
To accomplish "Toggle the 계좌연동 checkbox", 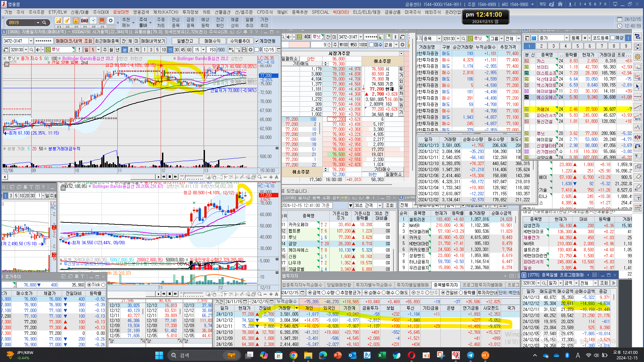I will [257, 41].
